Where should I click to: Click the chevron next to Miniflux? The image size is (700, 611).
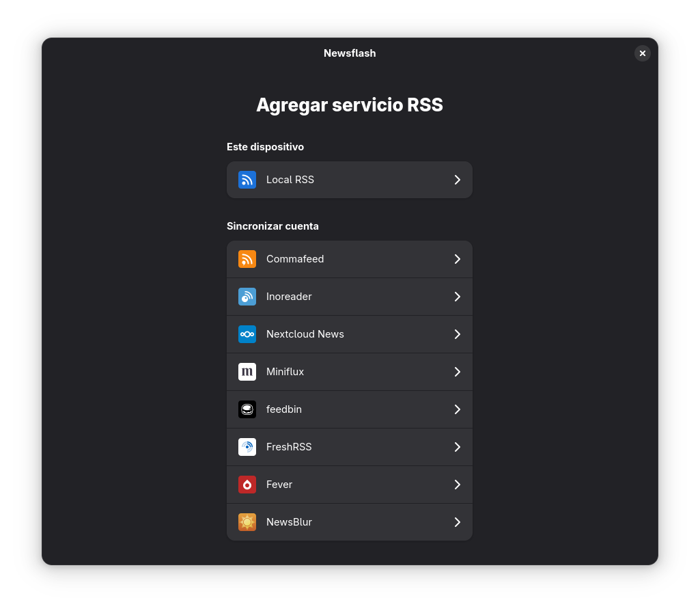coord(457,372)
